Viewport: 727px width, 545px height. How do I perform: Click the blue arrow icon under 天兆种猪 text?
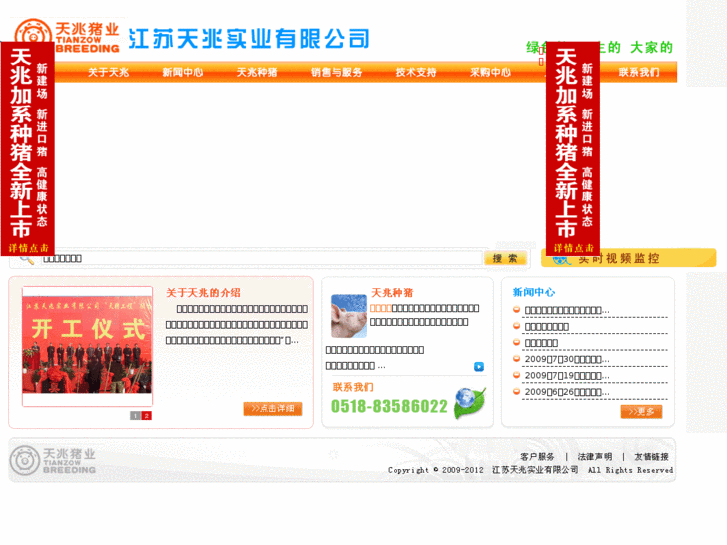coord(478,367)
